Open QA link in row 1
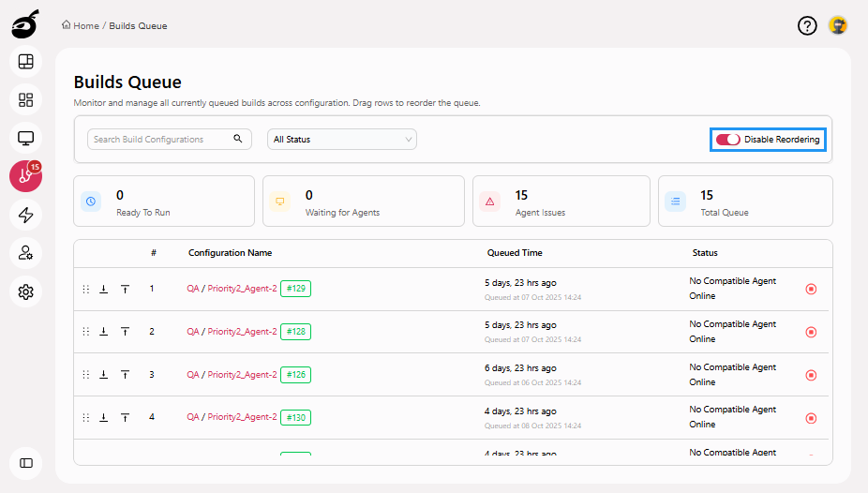 point(193,289)
